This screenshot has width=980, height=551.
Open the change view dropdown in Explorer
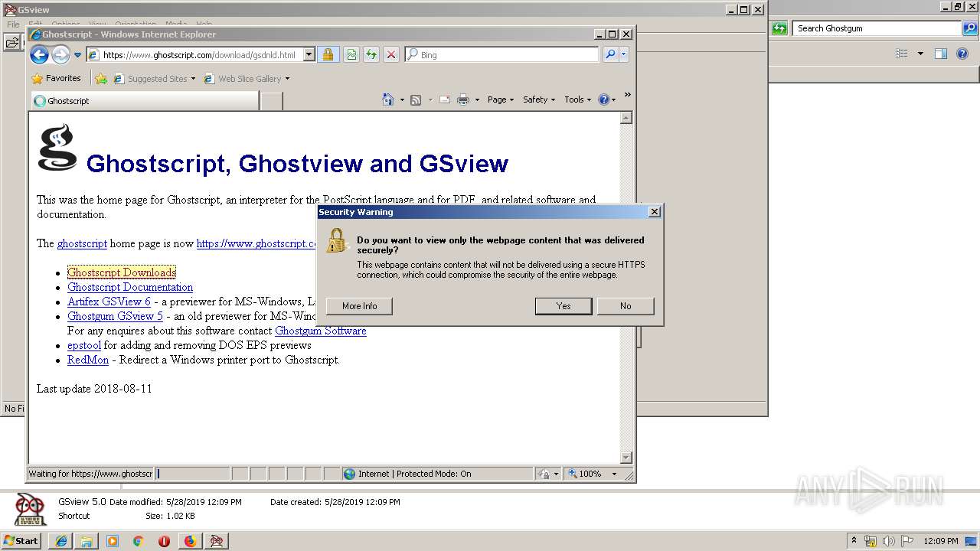click(920, 54)
